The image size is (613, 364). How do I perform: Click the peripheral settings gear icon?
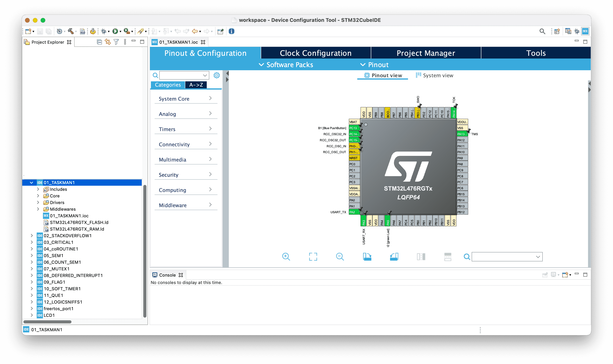217,75
